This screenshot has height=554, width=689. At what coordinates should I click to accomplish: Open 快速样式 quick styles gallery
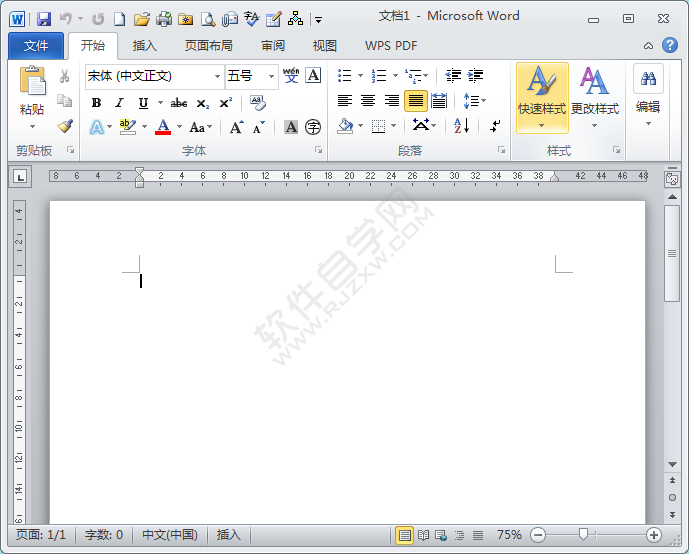click(x=542, y=98)
